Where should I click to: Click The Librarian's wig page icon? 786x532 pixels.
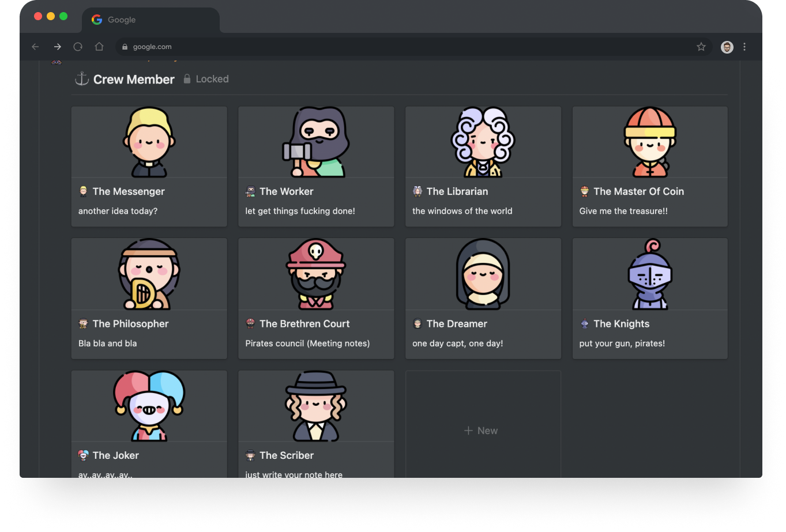click(x=417, y=191)
